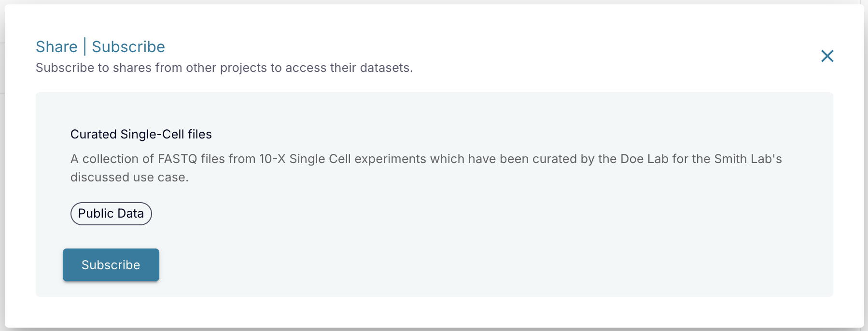Dismiss the modal using the cross icon

827,56
